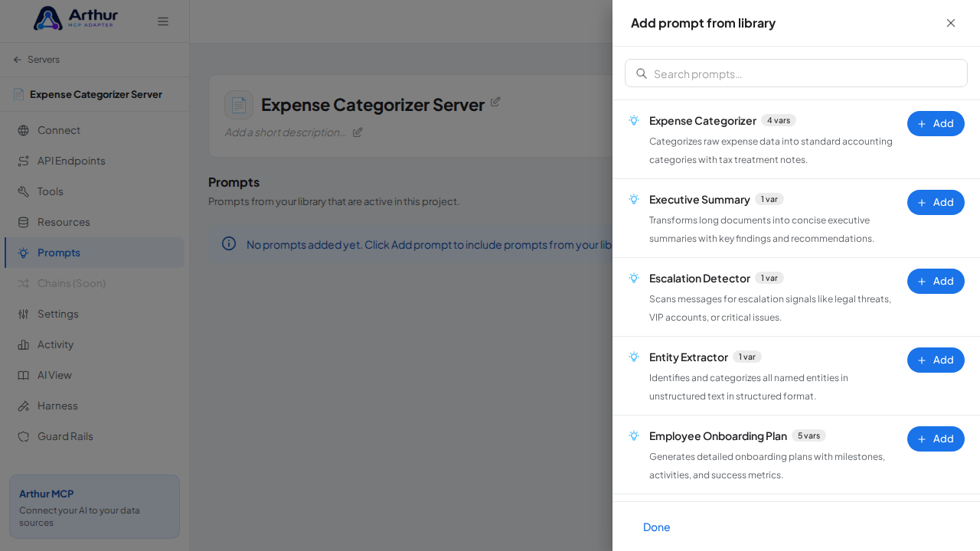The width and height of the screenshot is (980, 551).
Task: Click the Escalation Detector lightbulb icon
Action: click(634, 278)
